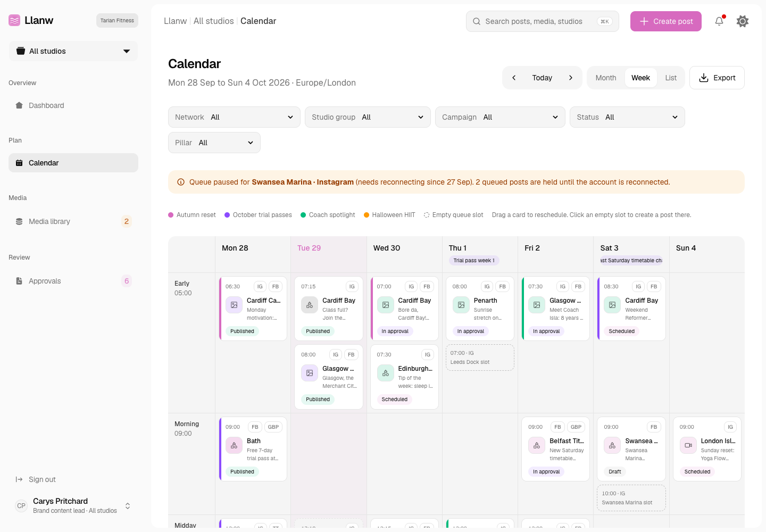The height and width of the screenshot is (532, 766).
Task: Open Media library in the sidebar
Action: coord(73,221)
